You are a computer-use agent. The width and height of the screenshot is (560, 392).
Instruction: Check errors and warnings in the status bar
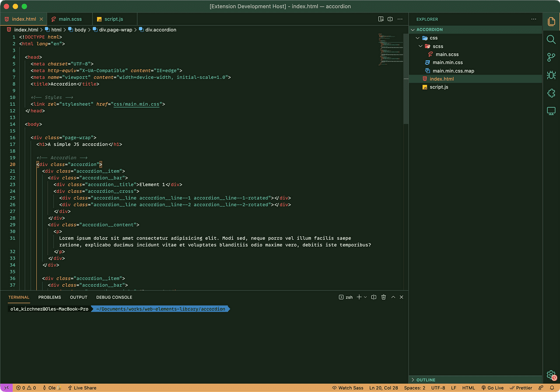point(25,388)
